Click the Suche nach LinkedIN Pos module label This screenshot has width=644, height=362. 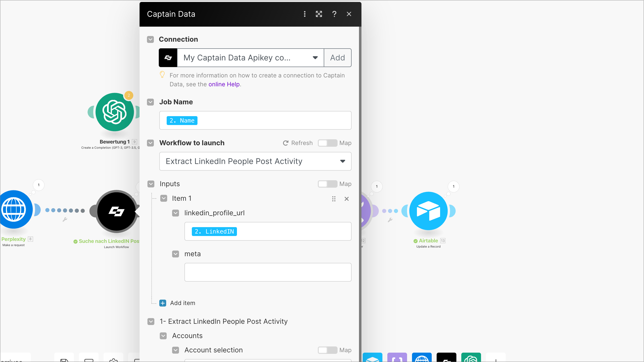pos(109,241)
